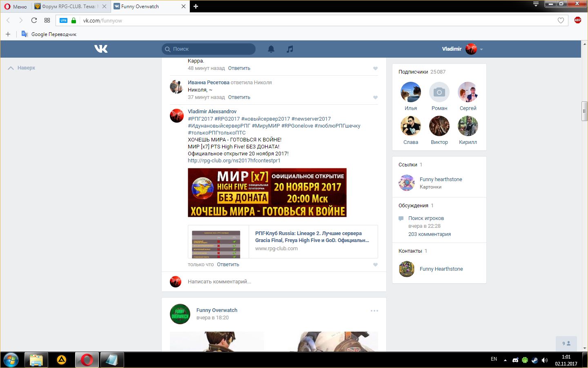Open subscriber Кирилл's profile
588x368 pixels.
468,126
